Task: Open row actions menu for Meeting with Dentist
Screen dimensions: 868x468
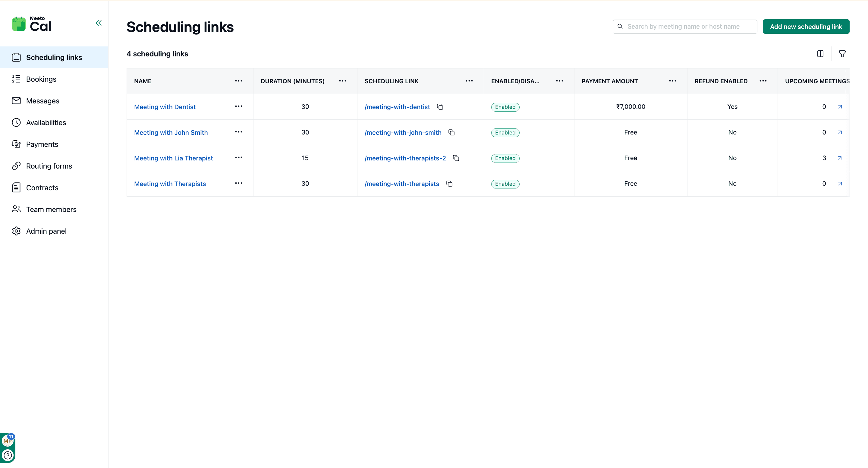Action: 239,106
